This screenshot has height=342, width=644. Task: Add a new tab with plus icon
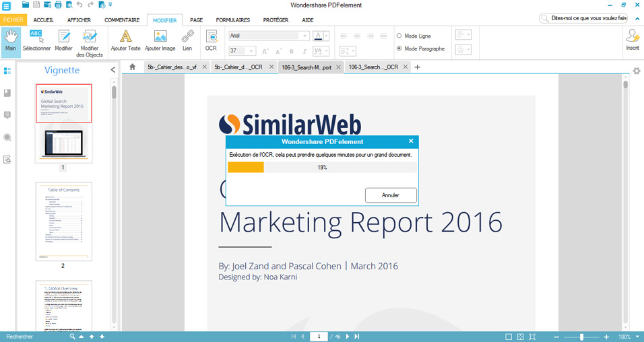click(417, 67)
